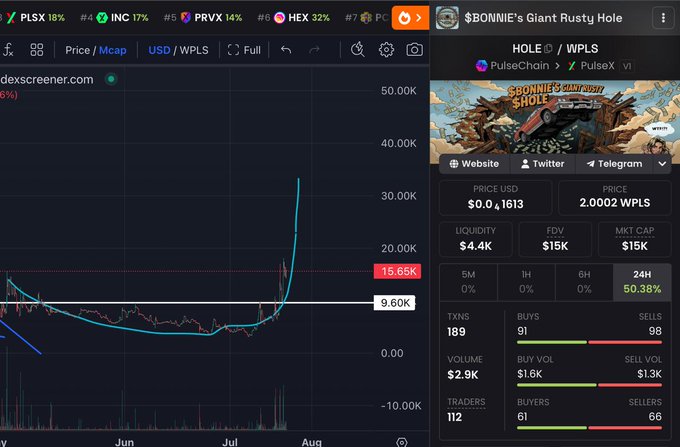This screenshot has width=680, height=447.
Task: Enter Full screen chart mode
Action: pos(244,50)
